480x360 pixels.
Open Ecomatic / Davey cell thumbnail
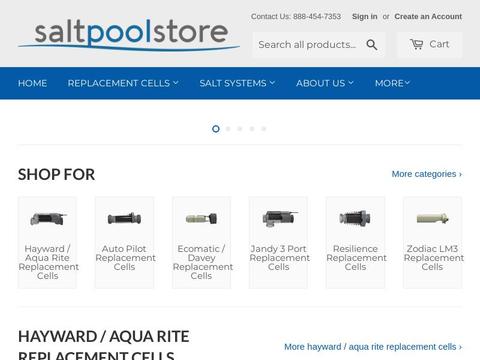(x=201, y=219)
